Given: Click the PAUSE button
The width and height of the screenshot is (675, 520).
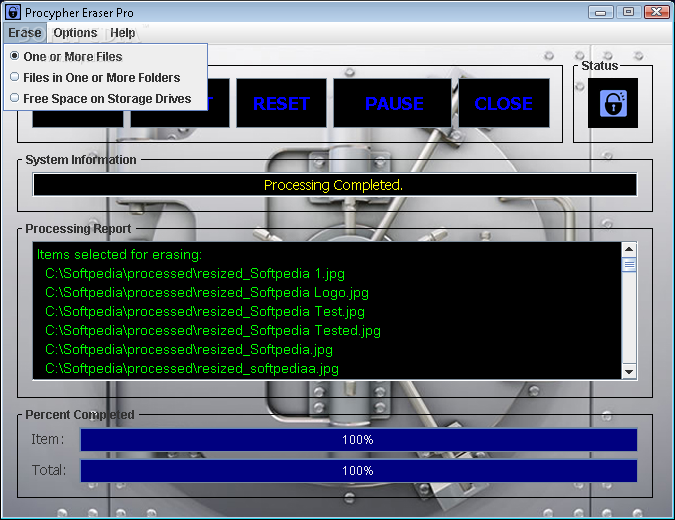Looking at the screenshot, I should pos(394,103).
